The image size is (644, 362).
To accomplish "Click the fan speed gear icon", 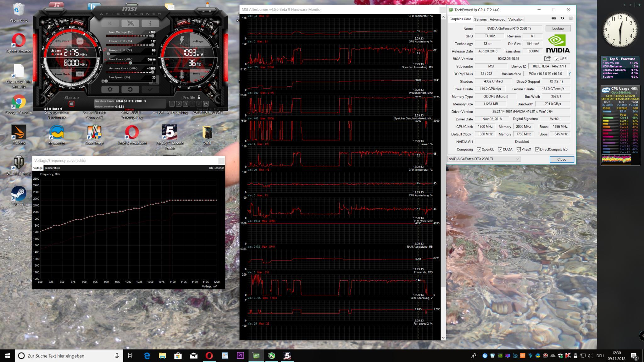I will pos(103,81).
